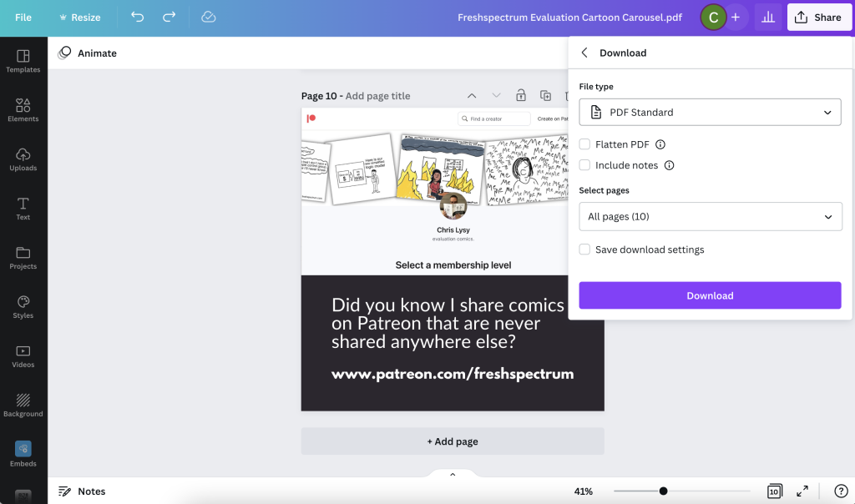855x504 pixels.
Task: Select the 'Did you know' text block
Action: (x=448, y=323)
